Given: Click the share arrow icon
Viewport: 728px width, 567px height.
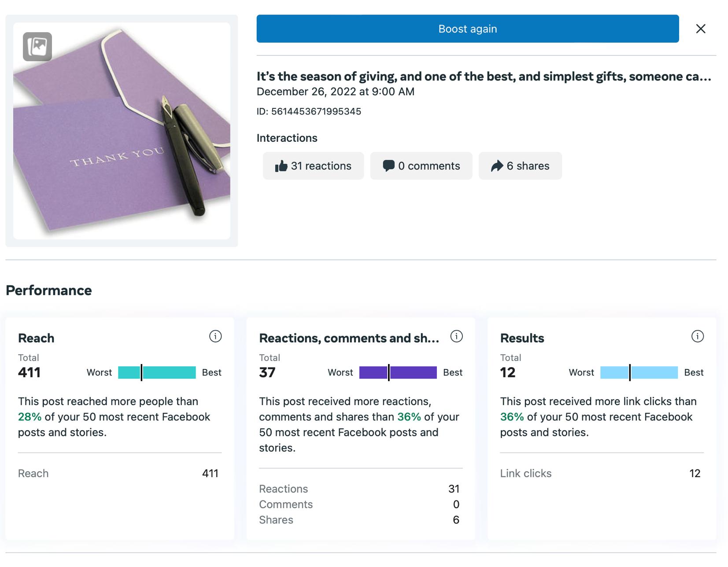Looking at the screenshot, I should [x=497, y=166].
